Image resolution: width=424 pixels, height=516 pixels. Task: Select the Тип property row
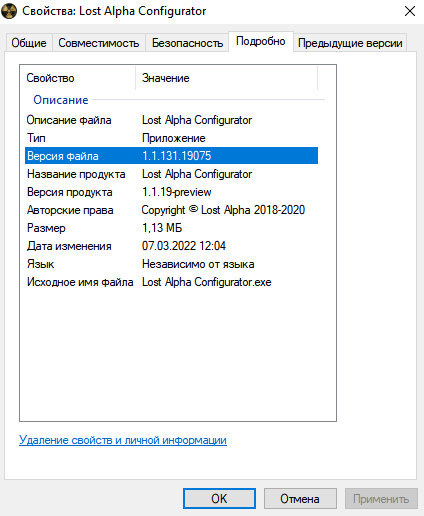(172, 138)
